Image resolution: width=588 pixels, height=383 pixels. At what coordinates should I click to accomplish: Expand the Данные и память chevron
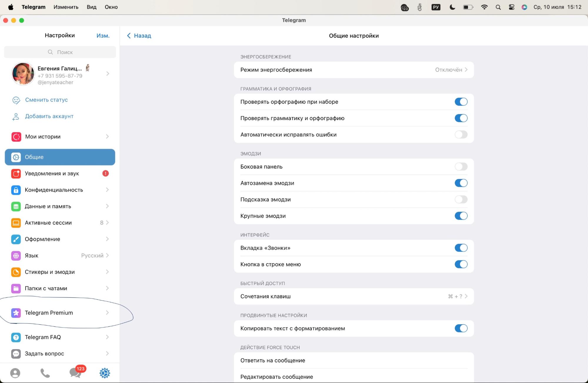pos(107,206)
